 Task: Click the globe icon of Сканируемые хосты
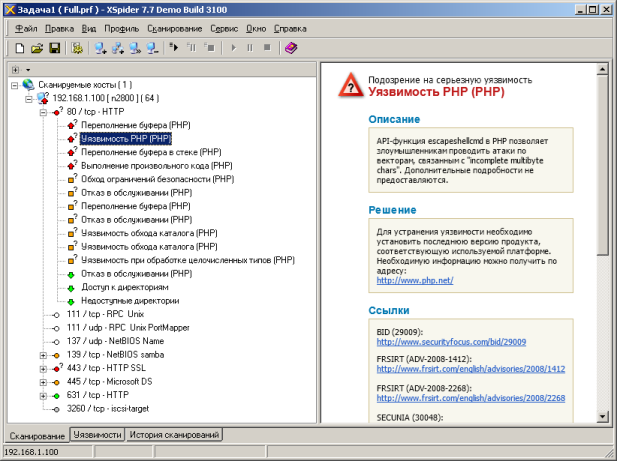[28, 84]
